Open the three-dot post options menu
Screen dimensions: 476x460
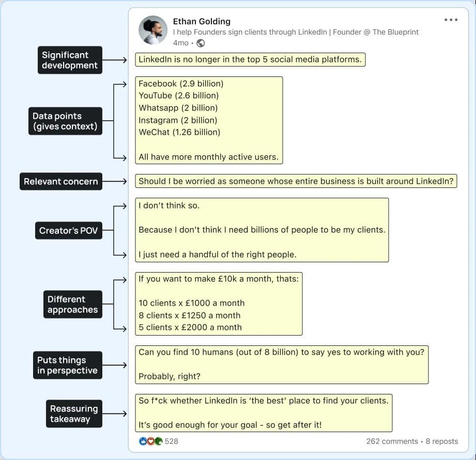pos(451,20)
